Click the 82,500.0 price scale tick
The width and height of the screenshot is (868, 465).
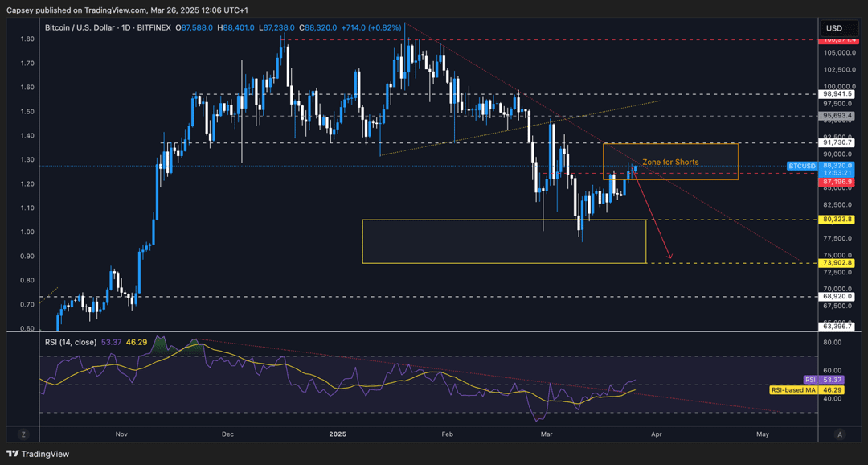tap(837, 205)
